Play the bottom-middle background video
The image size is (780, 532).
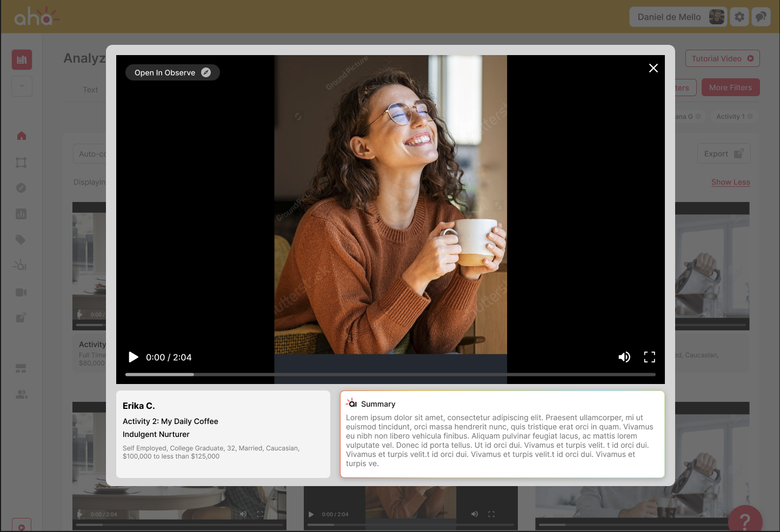coord(311,514)
